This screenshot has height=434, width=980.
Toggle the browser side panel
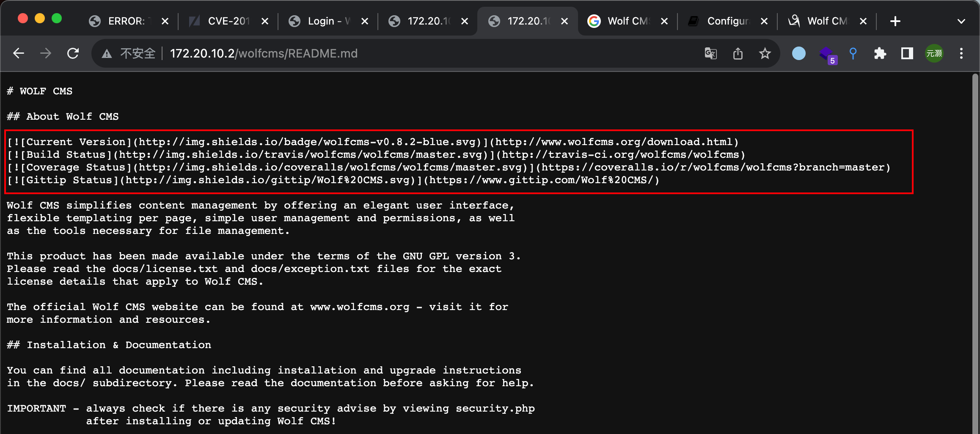pos(907,53)
